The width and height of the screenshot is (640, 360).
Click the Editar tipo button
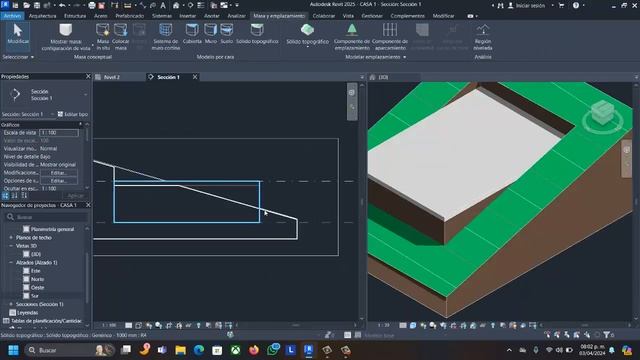click(73, 114)
